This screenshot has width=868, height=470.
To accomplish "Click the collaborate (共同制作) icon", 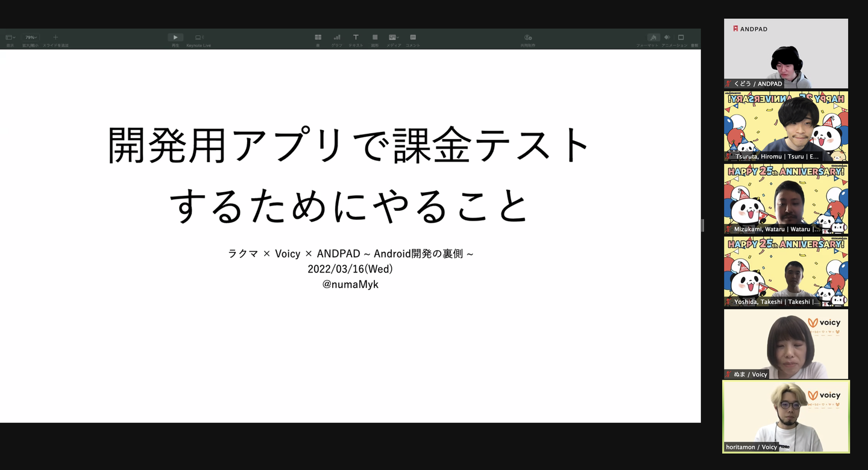I will click(528, 37).
